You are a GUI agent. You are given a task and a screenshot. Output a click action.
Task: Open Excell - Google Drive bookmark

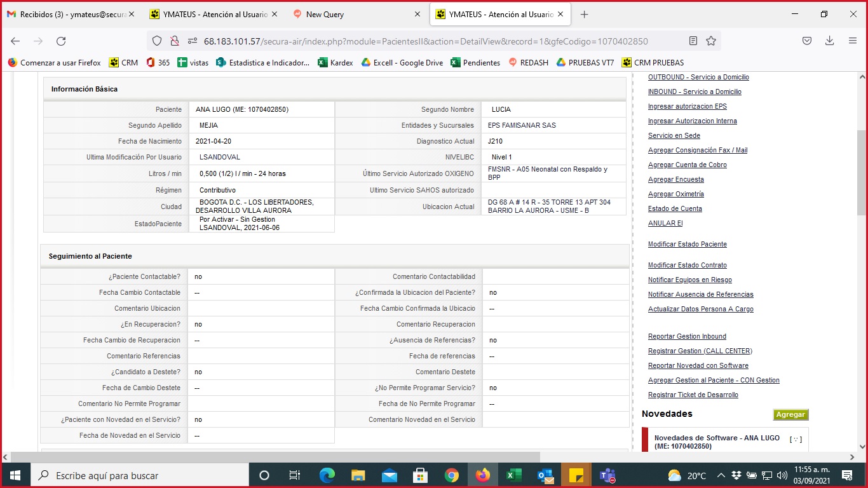click(x=402, y=63)
